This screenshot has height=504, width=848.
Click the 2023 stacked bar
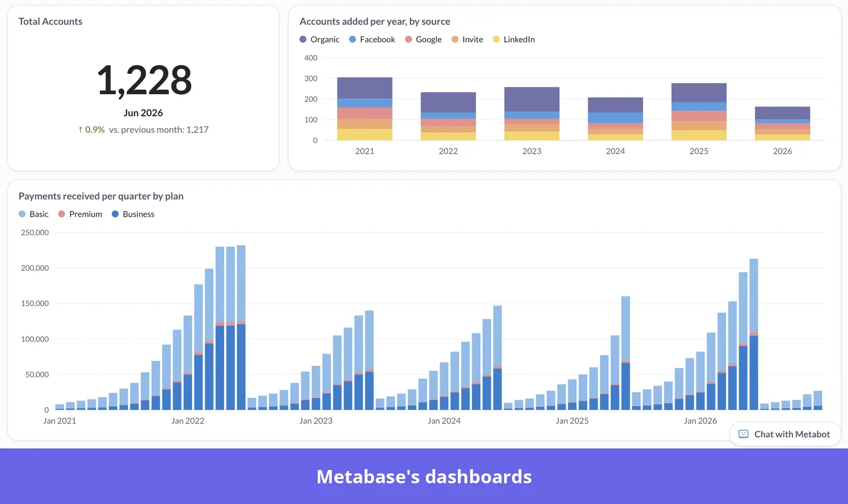(x=532, y=114)
